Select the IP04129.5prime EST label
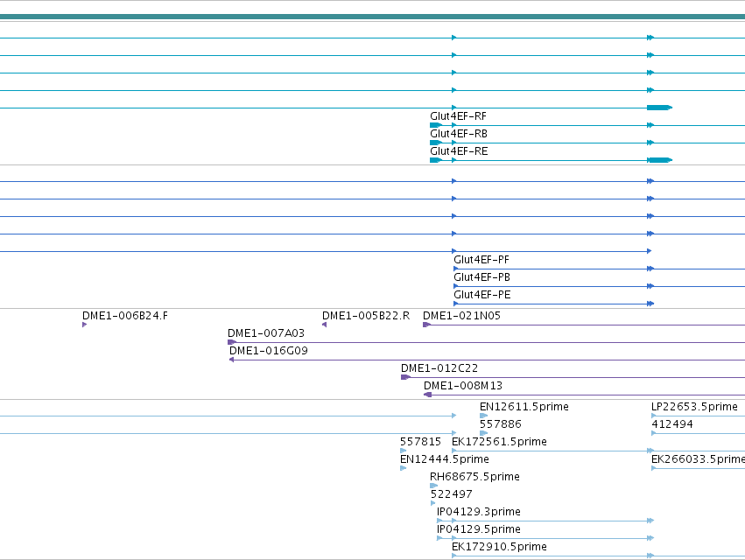 479,529
